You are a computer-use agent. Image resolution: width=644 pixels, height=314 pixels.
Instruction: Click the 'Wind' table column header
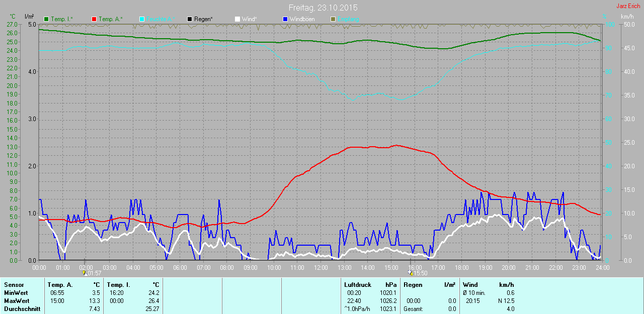pos(470,285)
